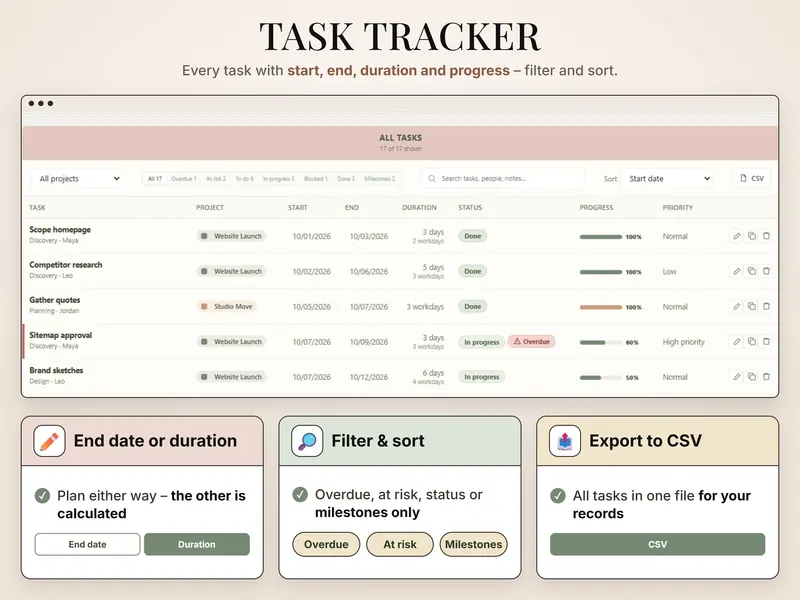Filter by Done 3 tab
800x600 pixels.
346,179
